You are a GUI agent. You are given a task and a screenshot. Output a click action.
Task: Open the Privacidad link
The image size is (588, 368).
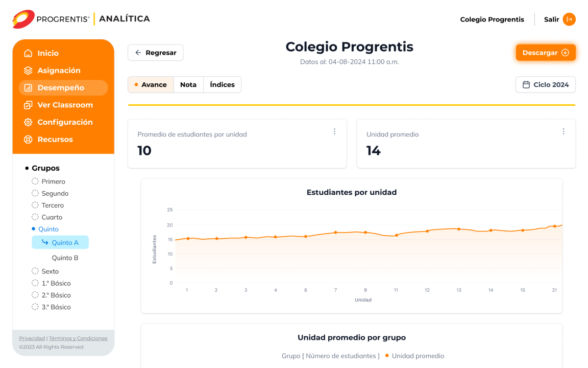pyautogui.click(x=32, y=338)
